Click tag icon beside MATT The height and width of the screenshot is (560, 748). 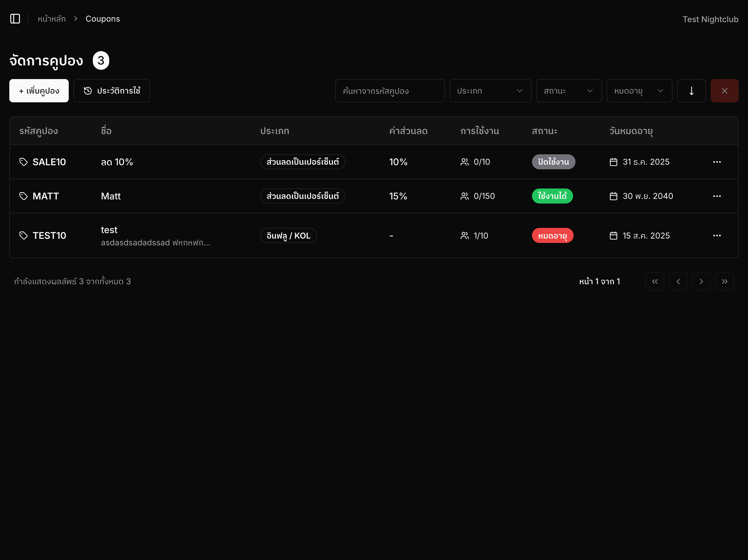tap(23, 196)
